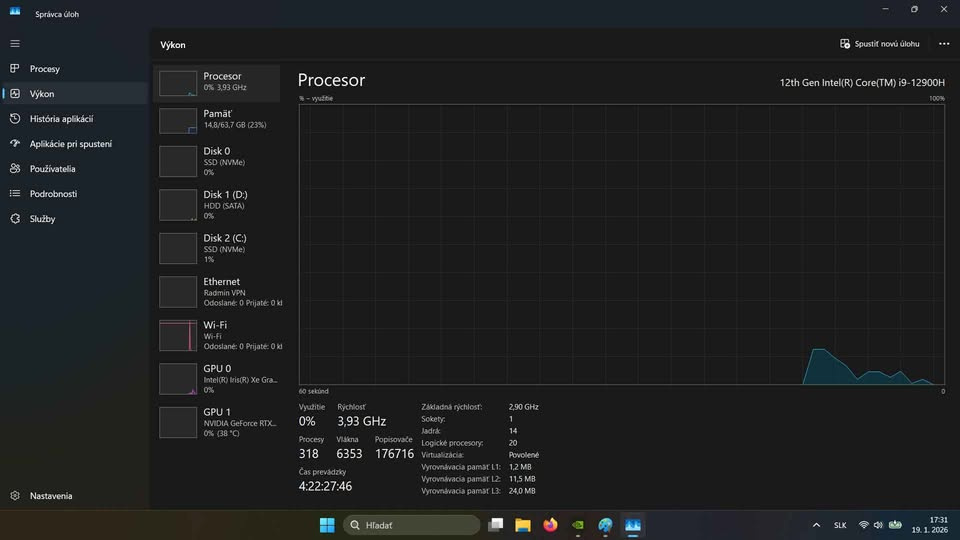Select Disk 0 SSD entry

pos(217,161)
